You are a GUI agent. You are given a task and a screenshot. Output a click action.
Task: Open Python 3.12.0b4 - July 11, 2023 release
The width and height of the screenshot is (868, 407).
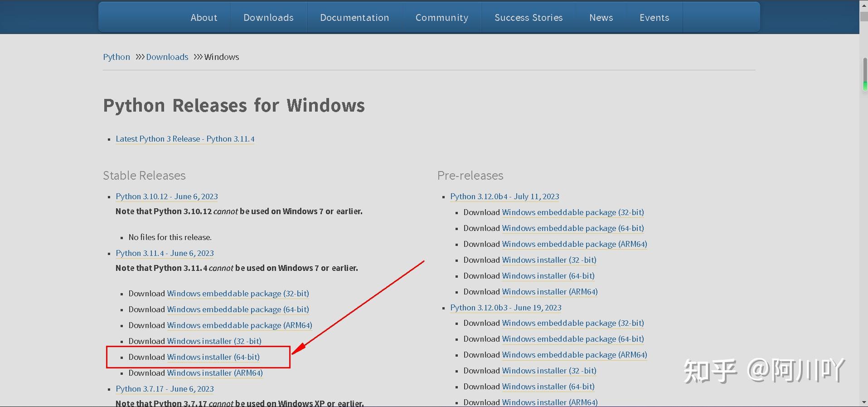[x=504, y=196]
